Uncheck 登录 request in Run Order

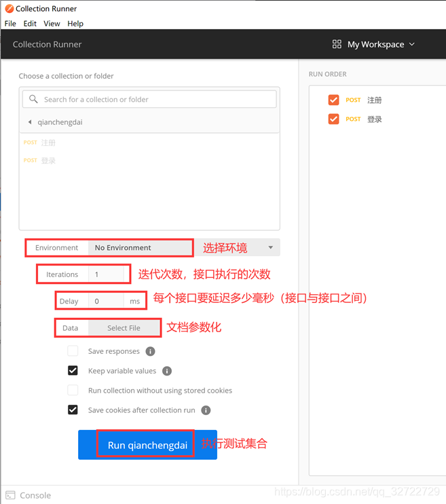pyautogui.click(x=333, y=119)
